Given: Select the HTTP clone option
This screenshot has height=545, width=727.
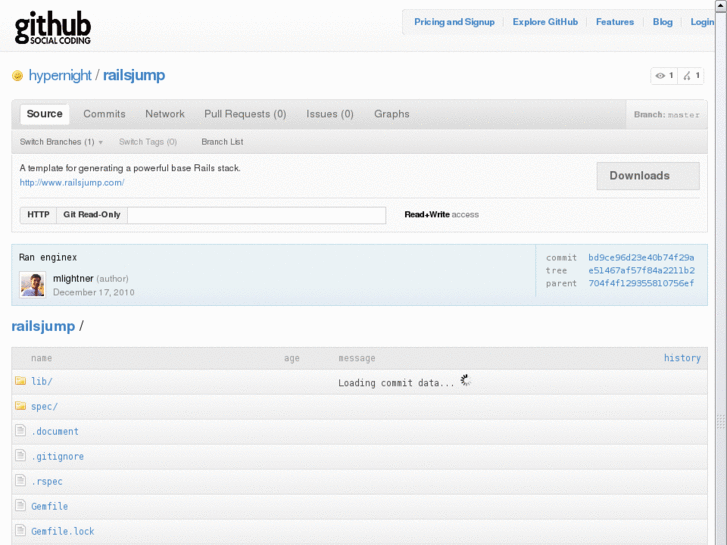Looking at the screenshot, I should [x=38, y=215].
